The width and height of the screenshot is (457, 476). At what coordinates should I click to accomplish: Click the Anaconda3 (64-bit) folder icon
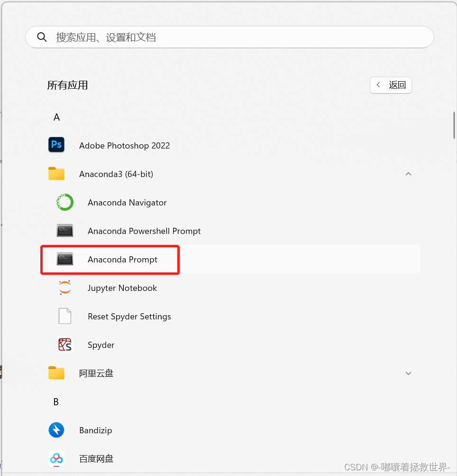pos(56,173)
